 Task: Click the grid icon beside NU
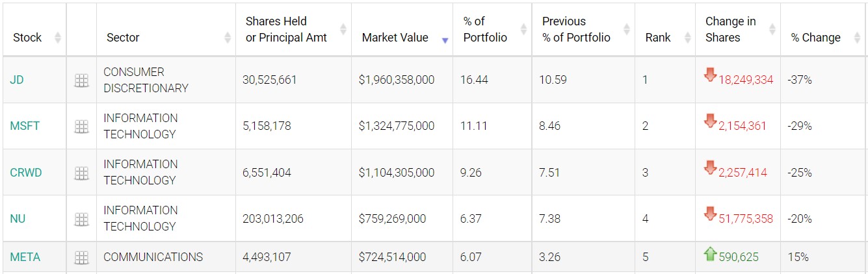click(81, 219)
